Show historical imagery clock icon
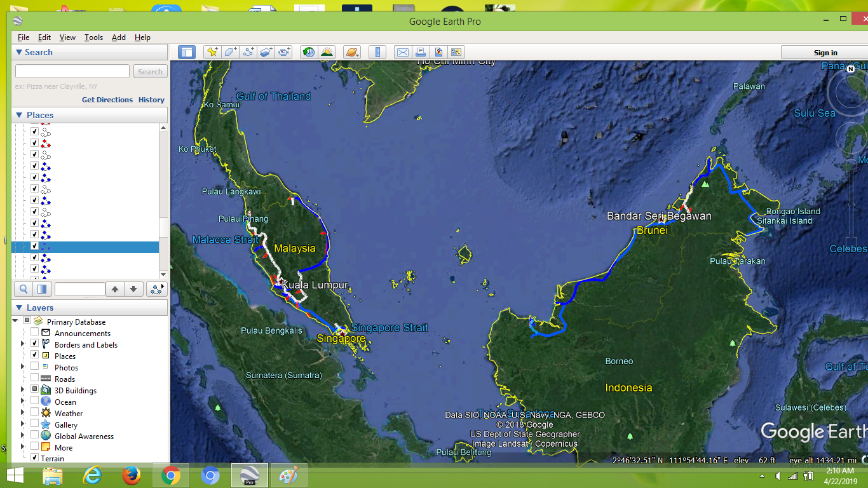The width and height of the screenshot is (868, 488). point(309,52)
